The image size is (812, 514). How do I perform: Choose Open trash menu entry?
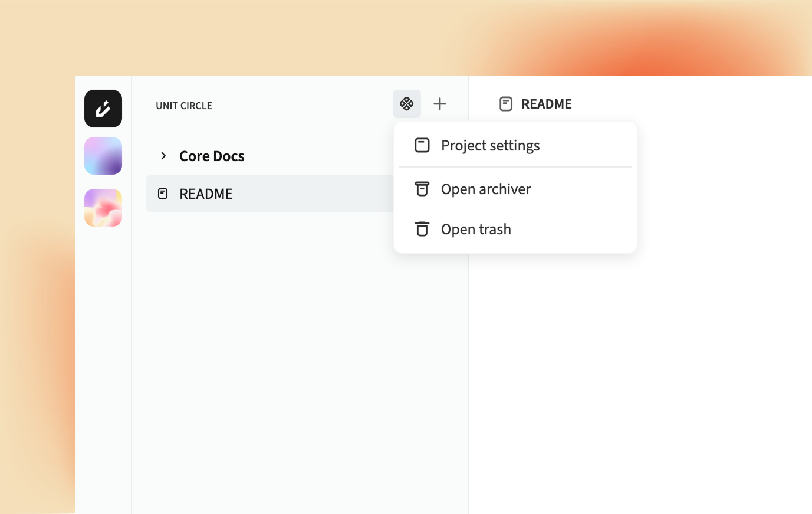click(x=515, y=229)
